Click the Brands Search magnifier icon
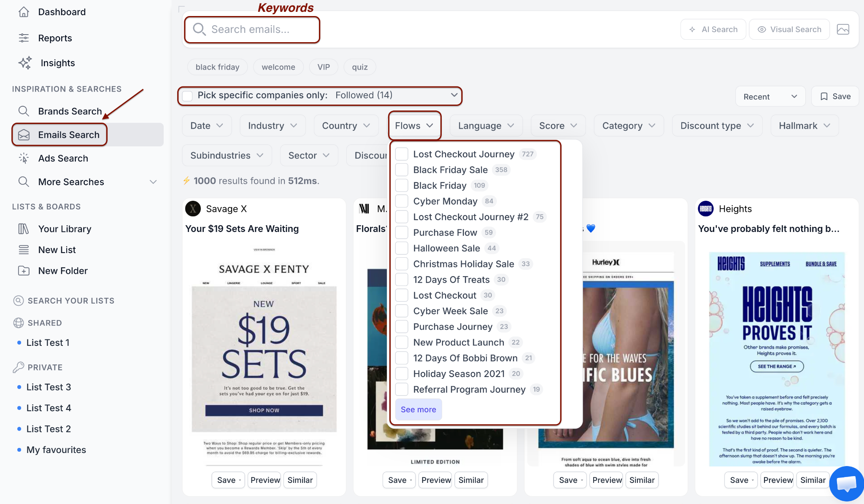The width and height of the screenshot is (864, 504). pos(24,111)
